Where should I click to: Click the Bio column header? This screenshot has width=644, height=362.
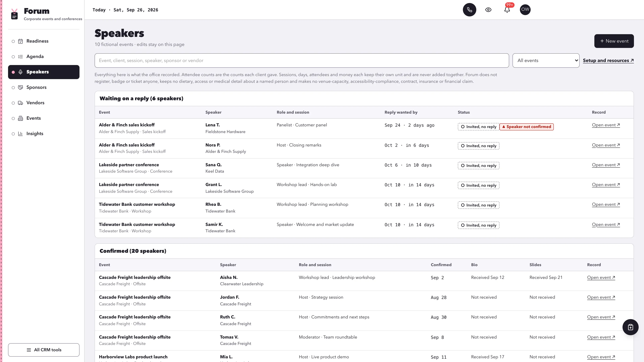click(x=474, y=265)
